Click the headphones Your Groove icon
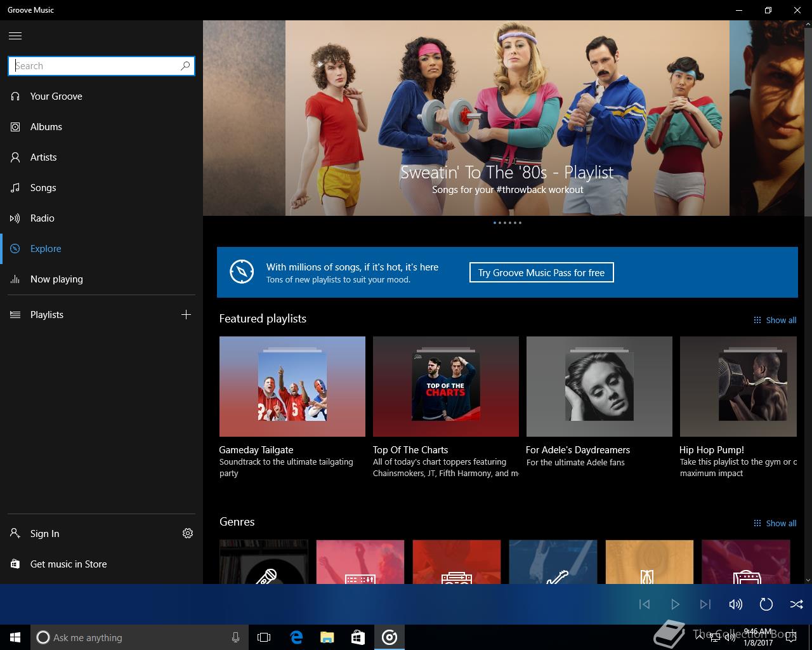Viewport: 812px width, 650px height. (15, 96)
